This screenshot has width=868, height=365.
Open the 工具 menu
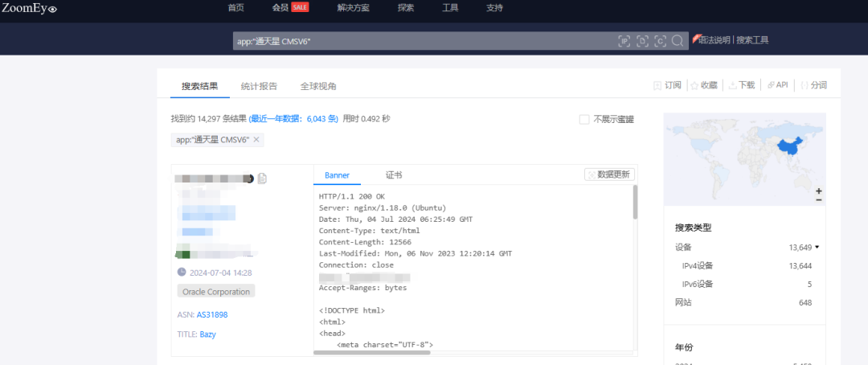[x=450, y=8]
